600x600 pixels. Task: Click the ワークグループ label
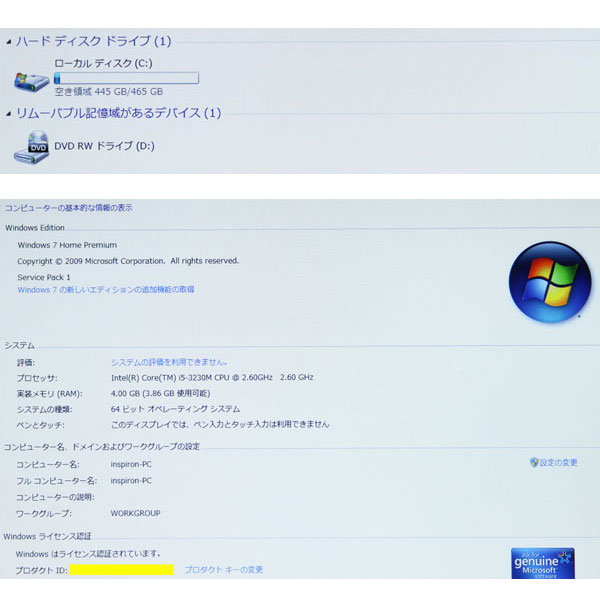[x=44, y=514]
